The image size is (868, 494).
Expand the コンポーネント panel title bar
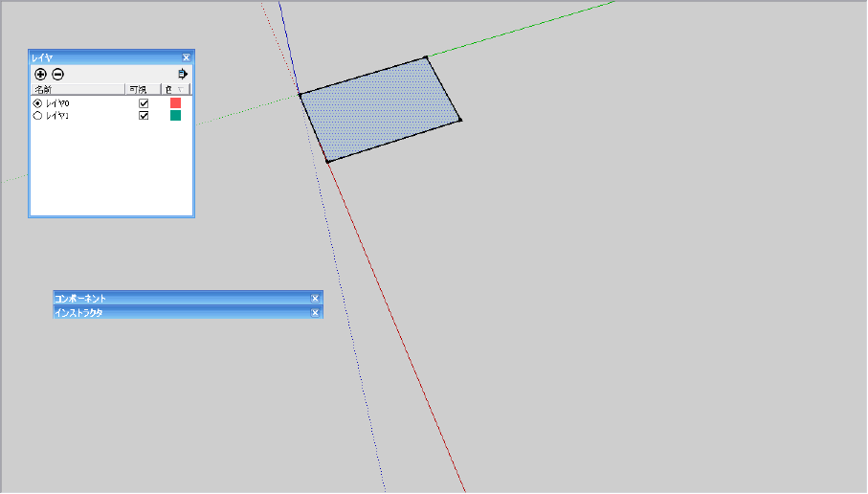pos(181,299)
